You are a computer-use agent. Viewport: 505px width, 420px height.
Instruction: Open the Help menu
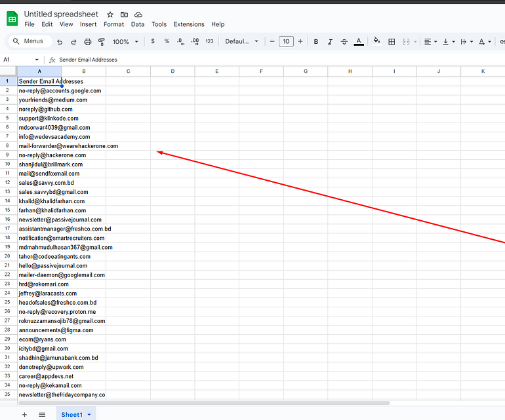pos(218,24)
